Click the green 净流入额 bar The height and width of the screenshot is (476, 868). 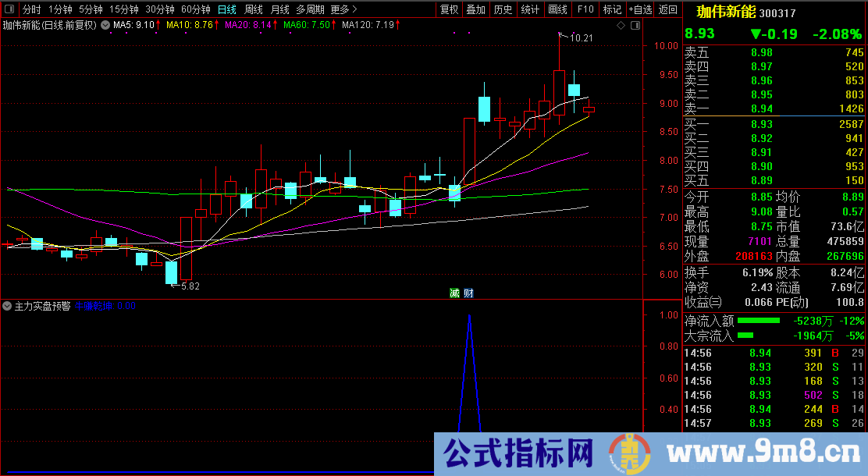[759, 320]
